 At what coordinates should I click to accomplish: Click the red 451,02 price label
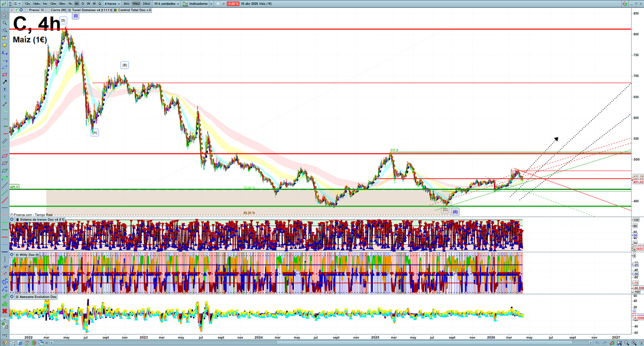click(x=638, y=182)
